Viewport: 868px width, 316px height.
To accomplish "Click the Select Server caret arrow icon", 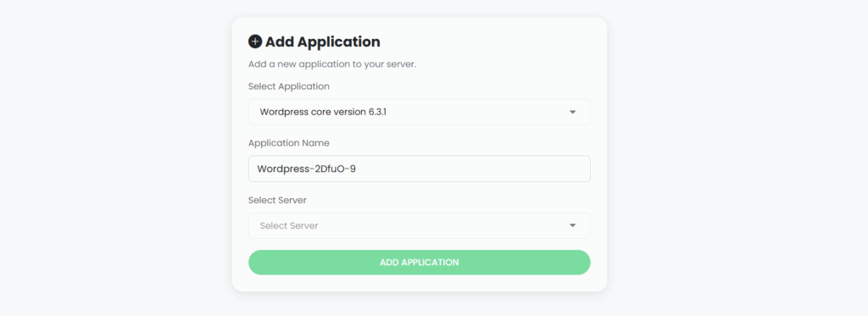I will click(x=572, y=226).
